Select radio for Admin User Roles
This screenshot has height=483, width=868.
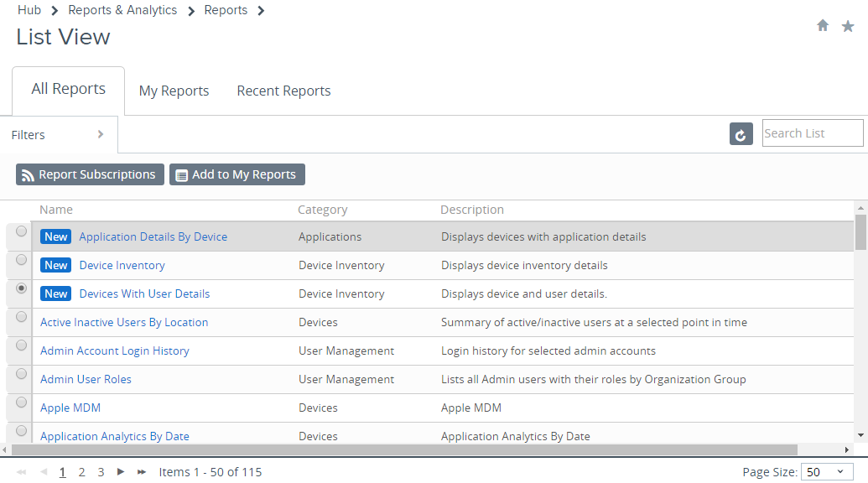21,373
